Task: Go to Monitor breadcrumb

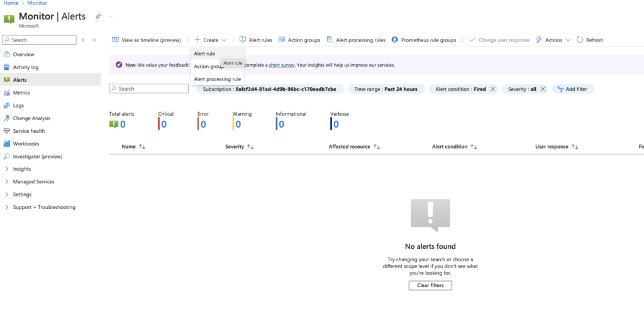Action: click(37, 3)
